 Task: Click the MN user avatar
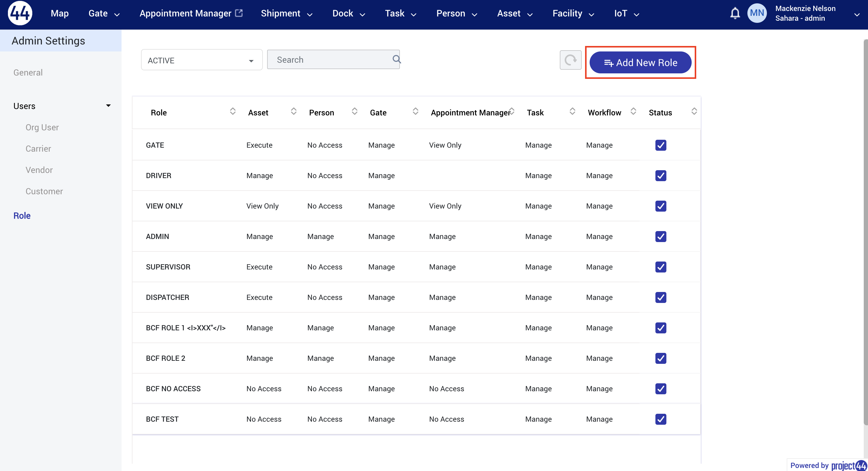tap(757, 13)
